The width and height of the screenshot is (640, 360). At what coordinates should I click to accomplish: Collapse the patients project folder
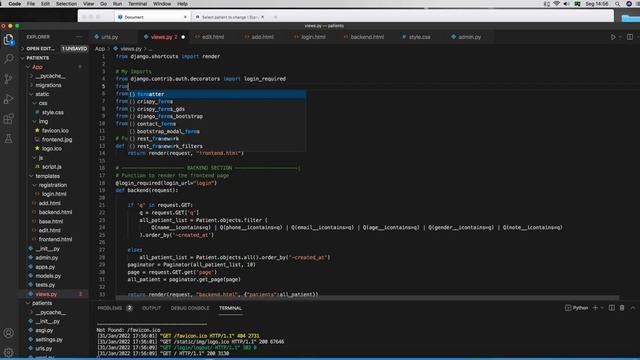42,303
